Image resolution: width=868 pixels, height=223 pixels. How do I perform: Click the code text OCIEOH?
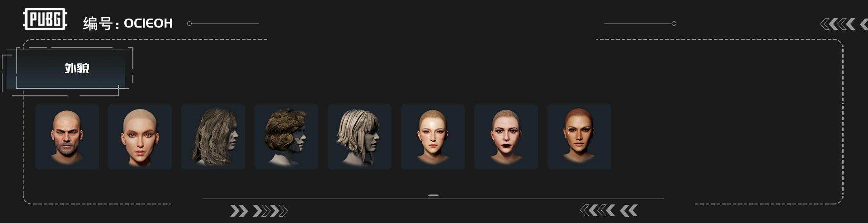pyautogui.click(x=148, y=23)
